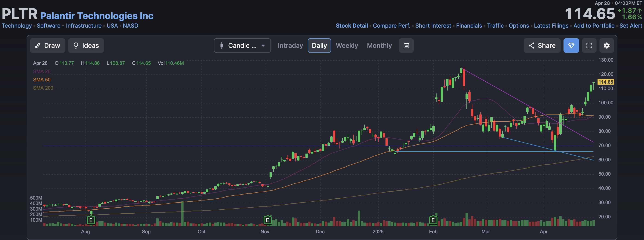Click the L 108.87 low value
The width and height of the screenshot is (644, 240).
115,63
